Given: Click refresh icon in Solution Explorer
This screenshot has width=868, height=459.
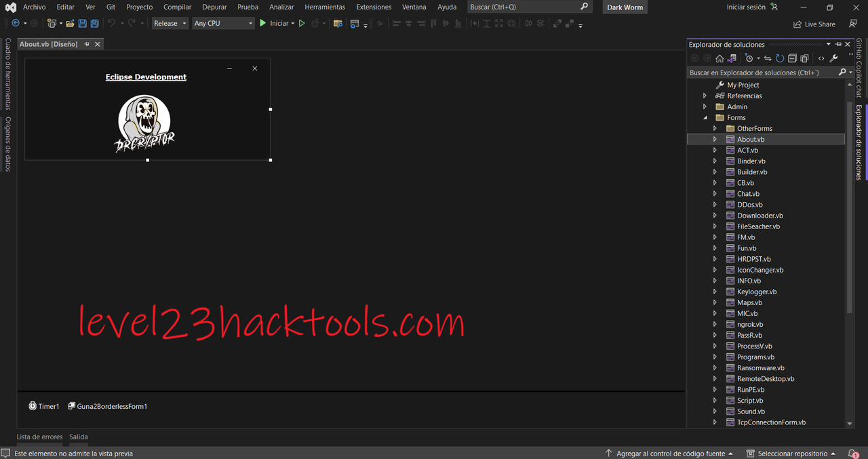Looking at the screenshot, I should click(780, 58).
